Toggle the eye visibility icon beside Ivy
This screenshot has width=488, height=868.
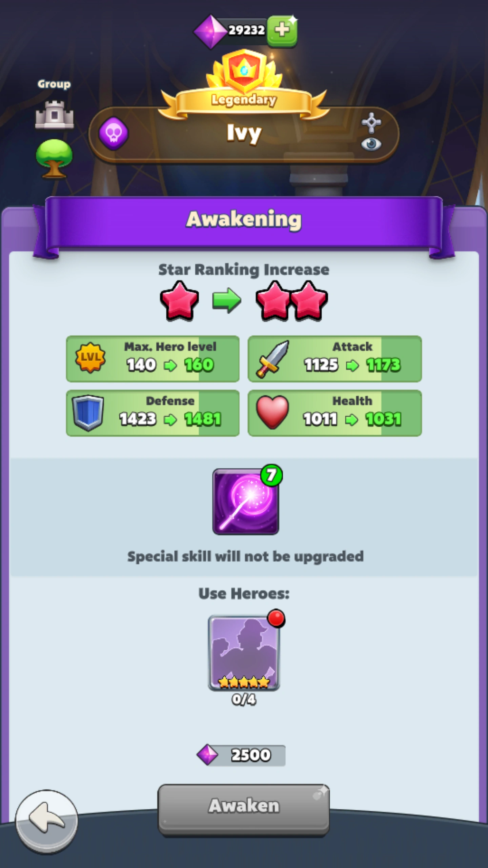click(x=371, y=144)
